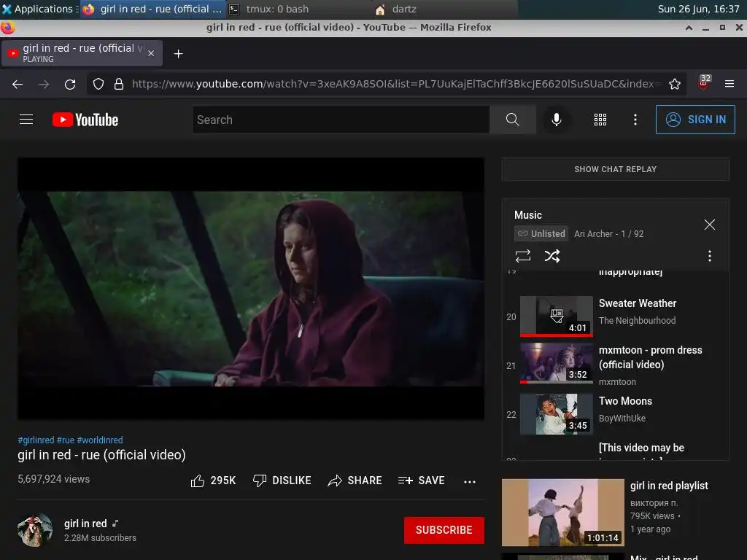Open Ari Archer playlist owner link

click(593, 234)
